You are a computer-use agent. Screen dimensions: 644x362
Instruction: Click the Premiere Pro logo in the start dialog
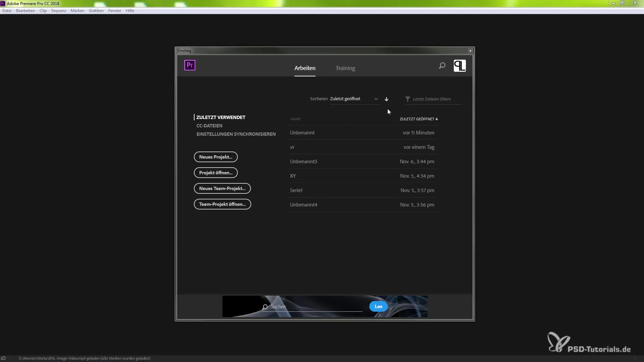point(190,65)
